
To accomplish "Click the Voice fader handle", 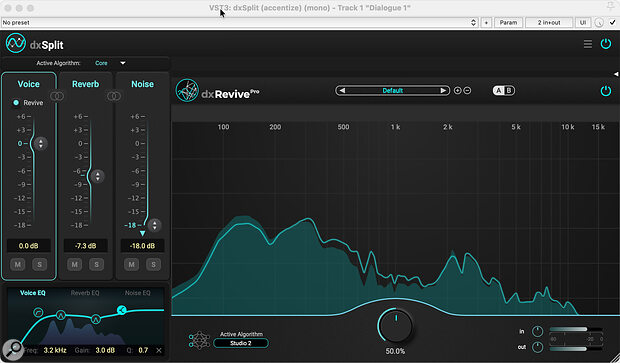I will [x=40, y=144].
